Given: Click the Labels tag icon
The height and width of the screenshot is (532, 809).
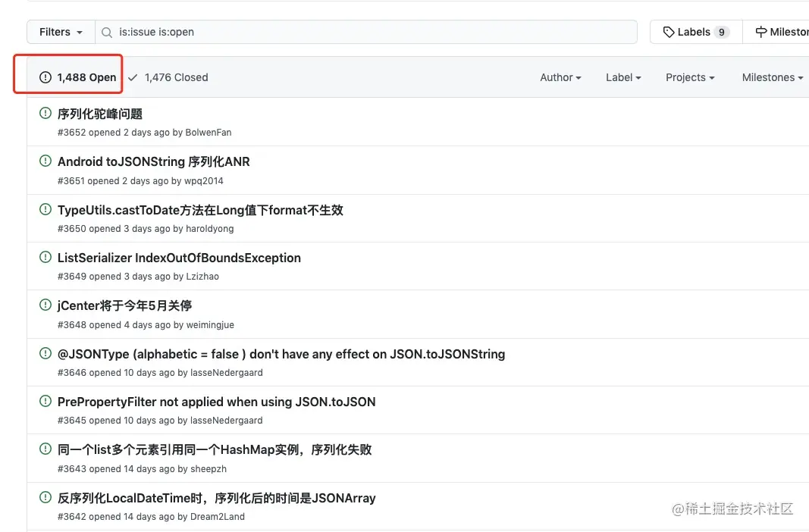Looking at the screenshot, I should pos(669,32).
